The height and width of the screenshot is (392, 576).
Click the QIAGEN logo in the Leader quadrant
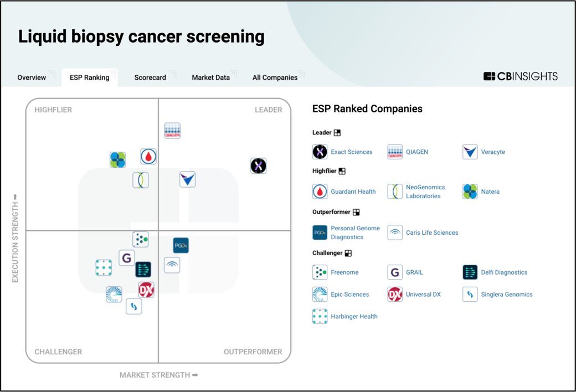point(172,131)
